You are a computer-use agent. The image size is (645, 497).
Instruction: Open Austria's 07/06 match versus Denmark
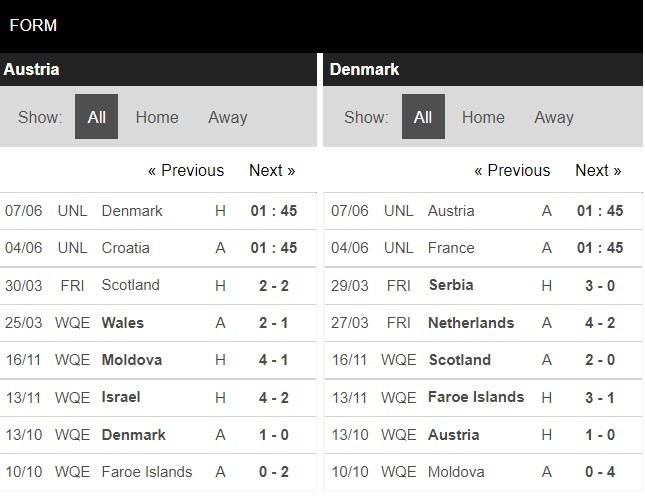click(158, 211)
